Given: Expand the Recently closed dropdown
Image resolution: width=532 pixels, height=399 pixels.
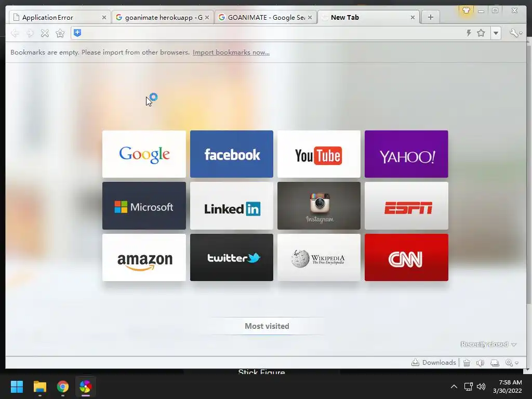Looking at the screenshot, I should 488,344.
